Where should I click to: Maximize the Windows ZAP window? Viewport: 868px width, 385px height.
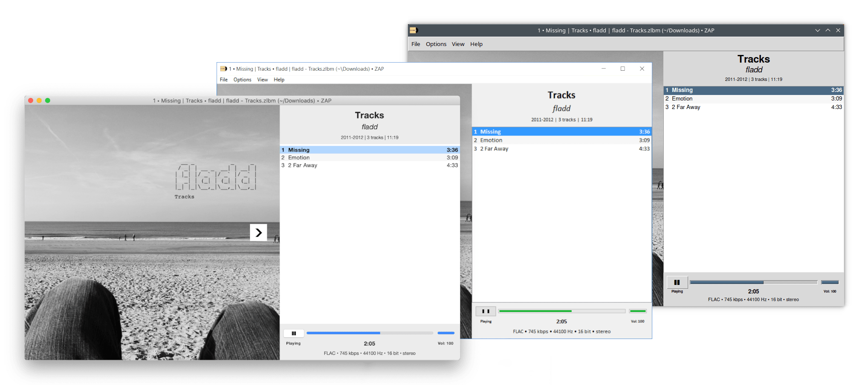(x=623, y=69)
